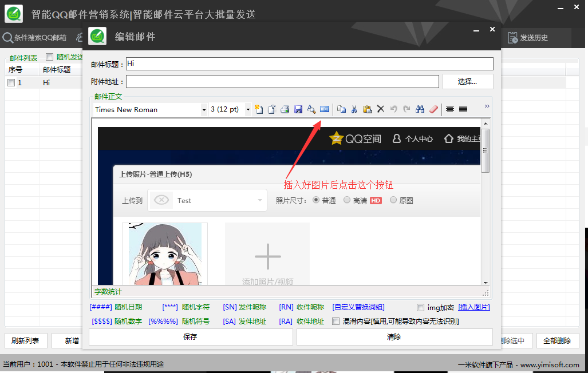This screenshot has height=373, width=588.
Task: Insert [SN] 发件昵称 placeholder
Action: click(x=244, y=307)
